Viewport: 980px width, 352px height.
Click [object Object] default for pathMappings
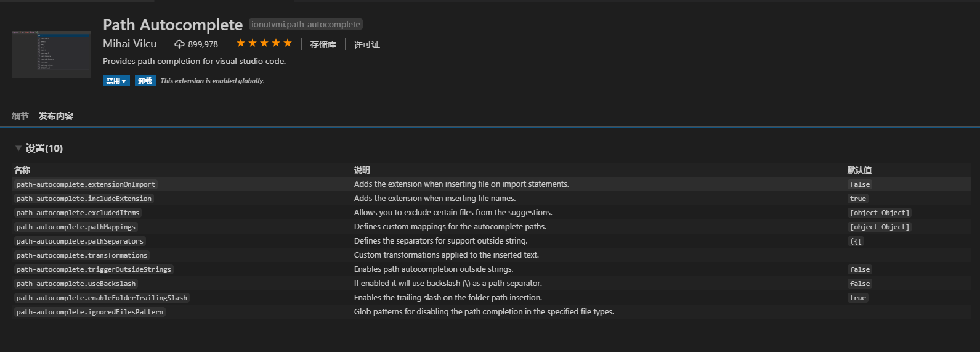click(880, 227)
